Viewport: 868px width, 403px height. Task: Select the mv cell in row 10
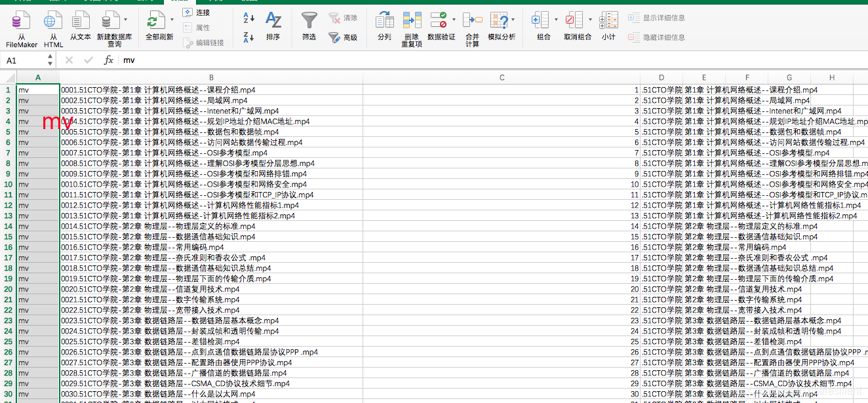(37, 184)
